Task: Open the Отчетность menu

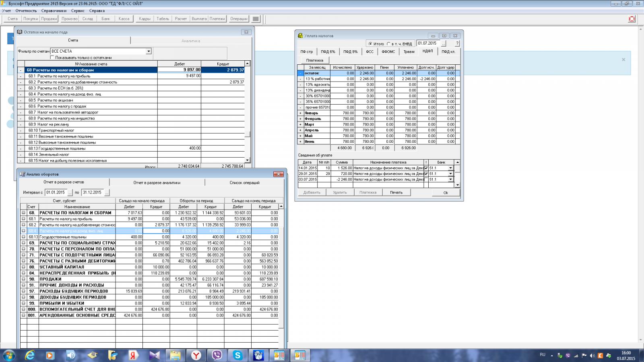Action: pos(26,11)
